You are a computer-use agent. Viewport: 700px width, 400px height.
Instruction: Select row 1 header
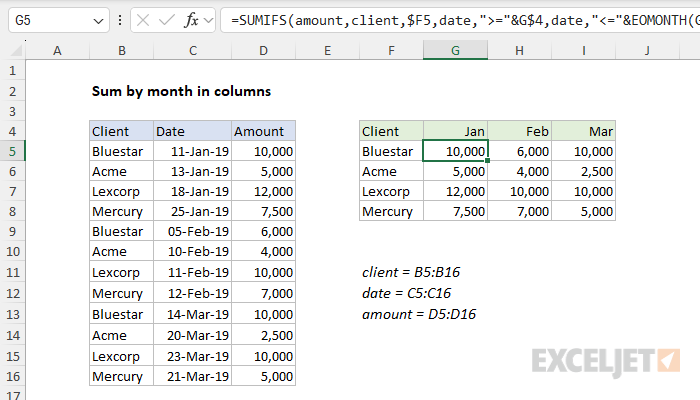[x=12, y=71]
